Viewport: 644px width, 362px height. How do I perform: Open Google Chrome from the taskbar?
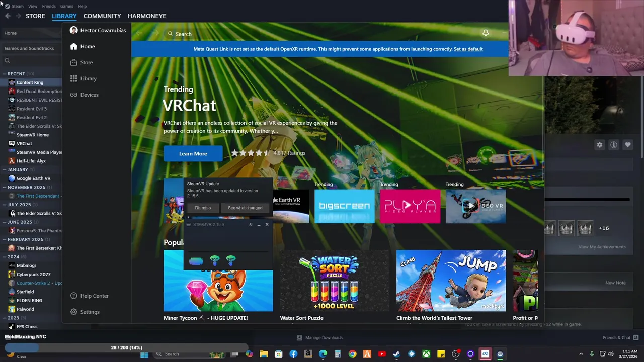click(x=352, y=354)
